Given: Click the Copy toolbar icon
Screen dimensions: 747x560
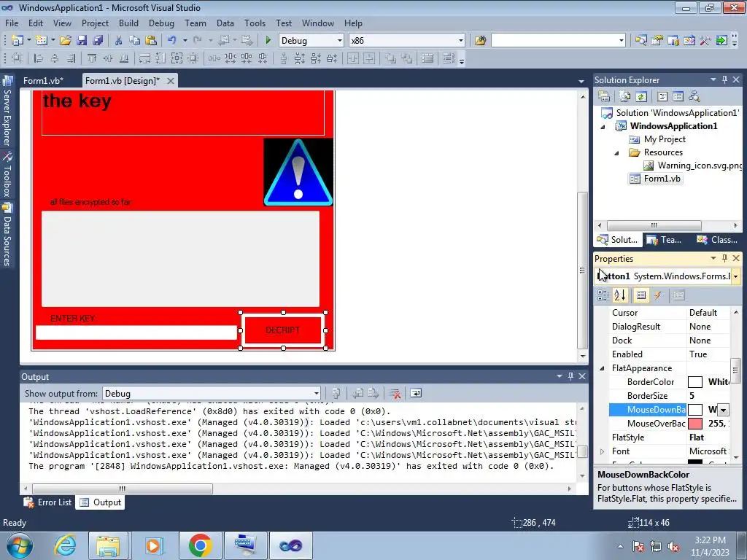Looking at the screenshot, I should coord(134,41).
